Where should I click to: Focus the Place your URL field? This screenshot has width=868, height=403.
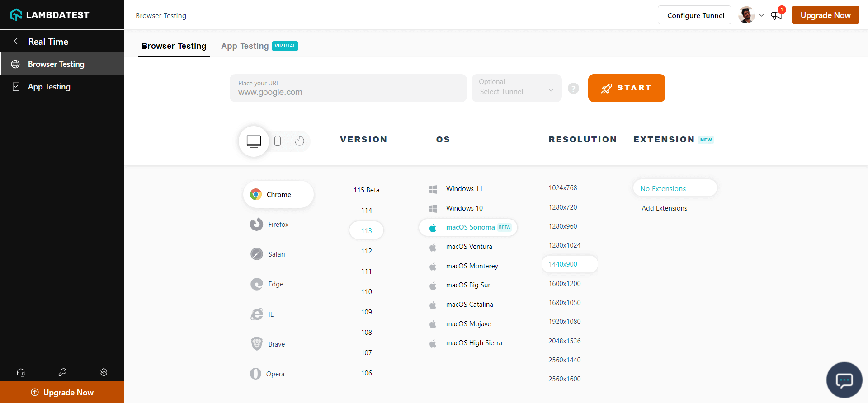click(348, 88)
